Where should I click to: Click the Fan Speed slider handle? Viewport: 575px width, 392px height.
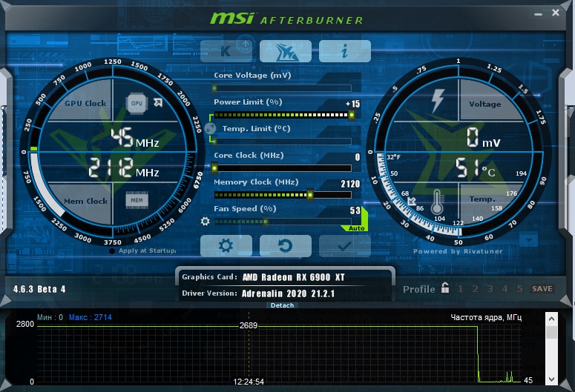(266, 222)
